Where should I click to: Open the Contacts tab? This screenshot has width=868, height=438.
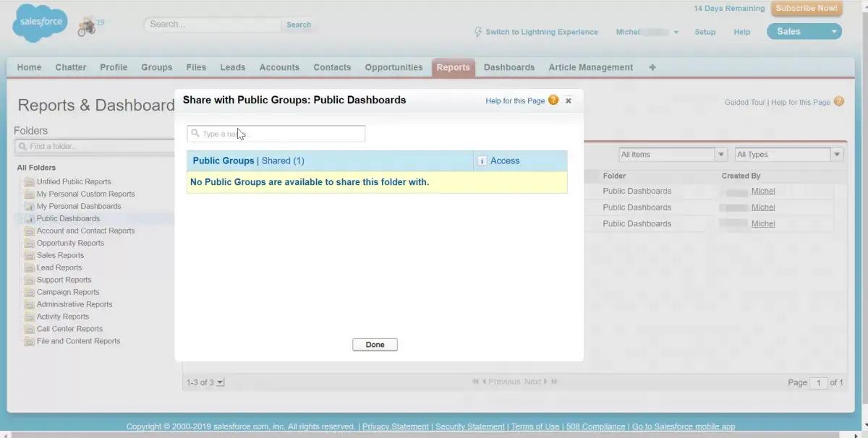pyautogui.click(x=332, y=67)
